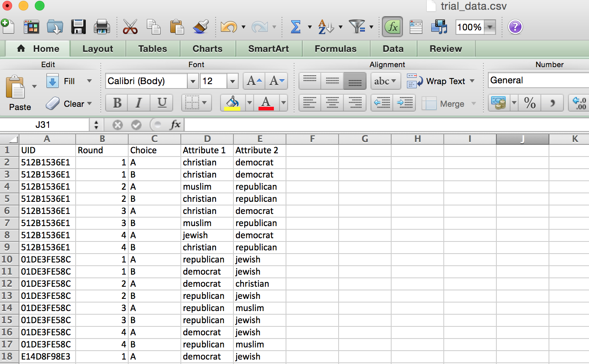Increase the cell indent
The image size is (589, 364).
click(x=405, y=103)
